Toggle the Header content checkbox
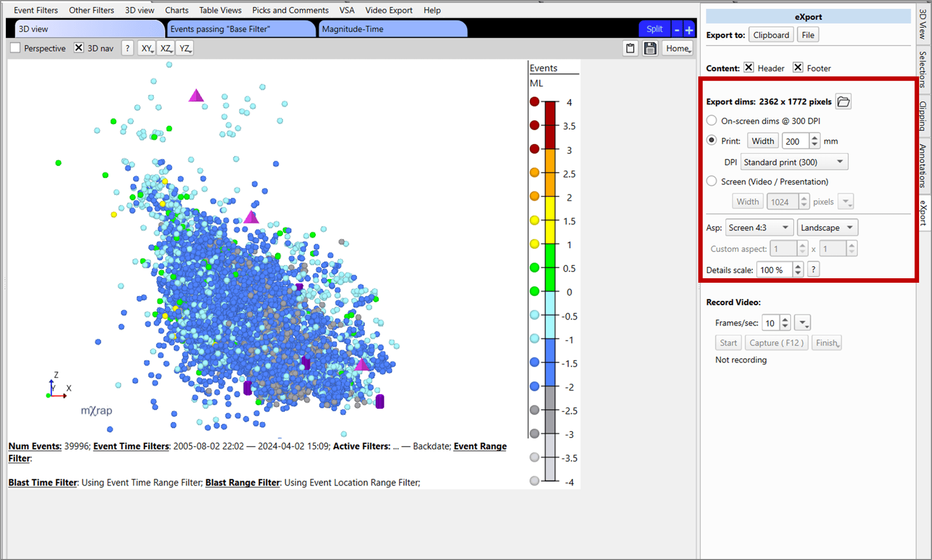932x560 pixels. (x=749, y=68)
